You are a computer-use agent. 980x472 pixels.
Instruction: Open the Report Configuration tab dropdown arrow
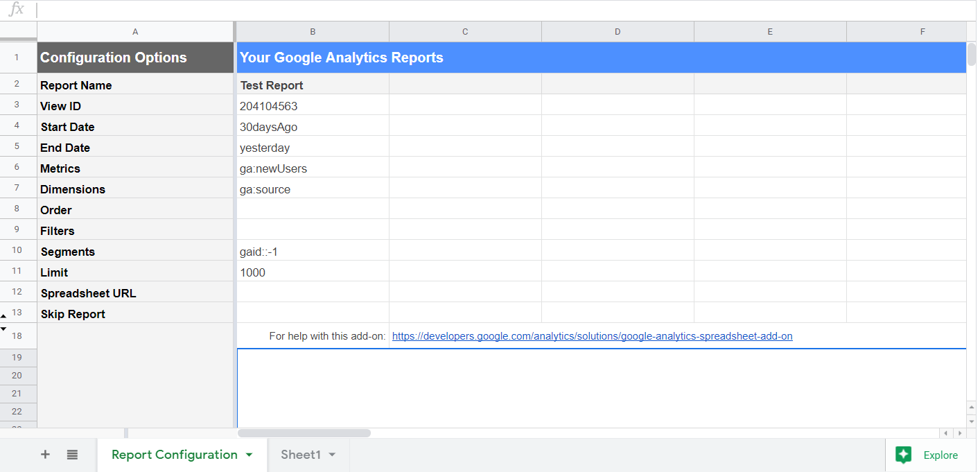click(249, 455)
